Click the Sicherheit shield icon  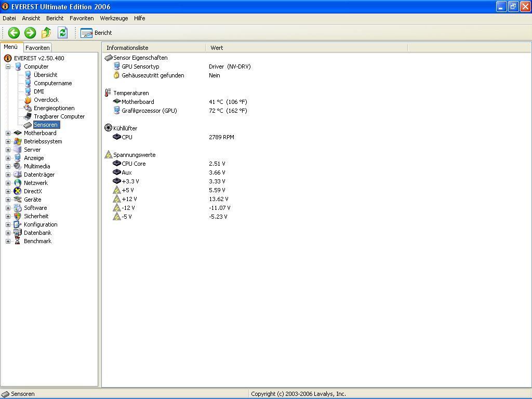pos(18,216)
